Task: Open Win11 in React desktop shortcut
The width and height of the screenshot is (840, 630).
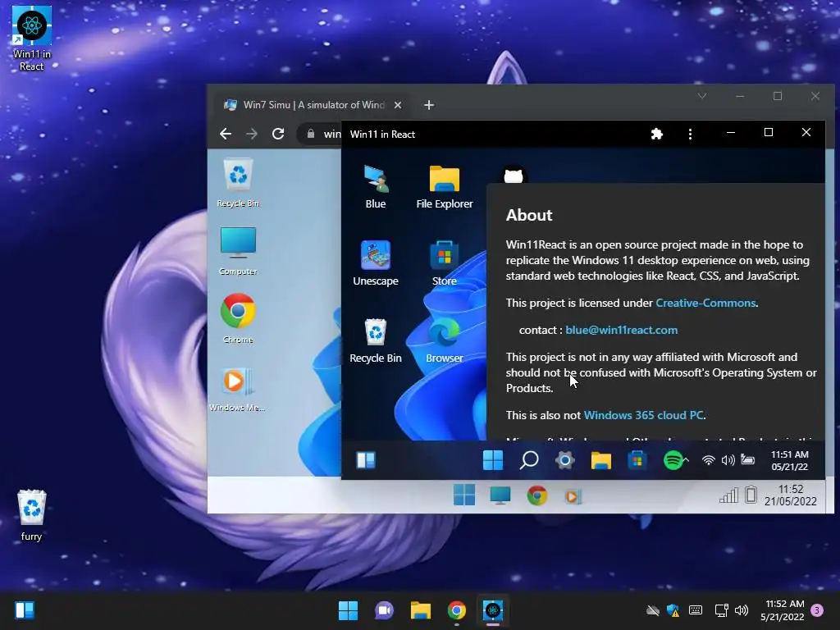Action: 32,39
